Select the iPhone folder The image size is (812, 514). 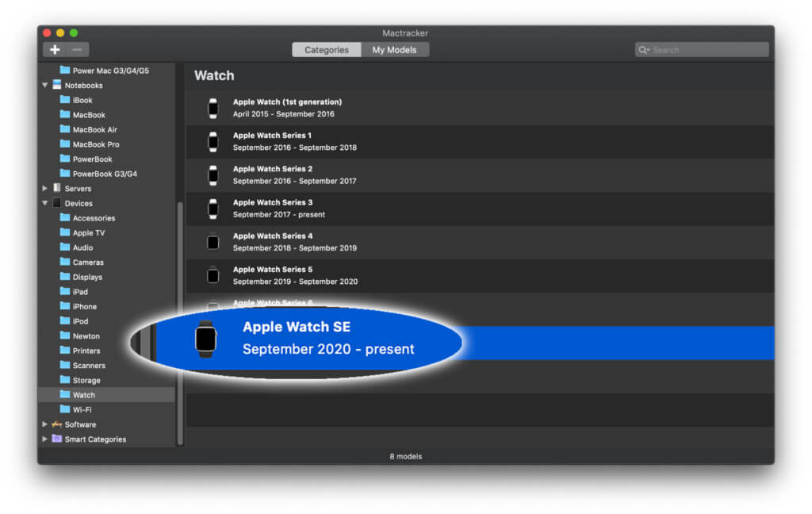coord(79,306)
